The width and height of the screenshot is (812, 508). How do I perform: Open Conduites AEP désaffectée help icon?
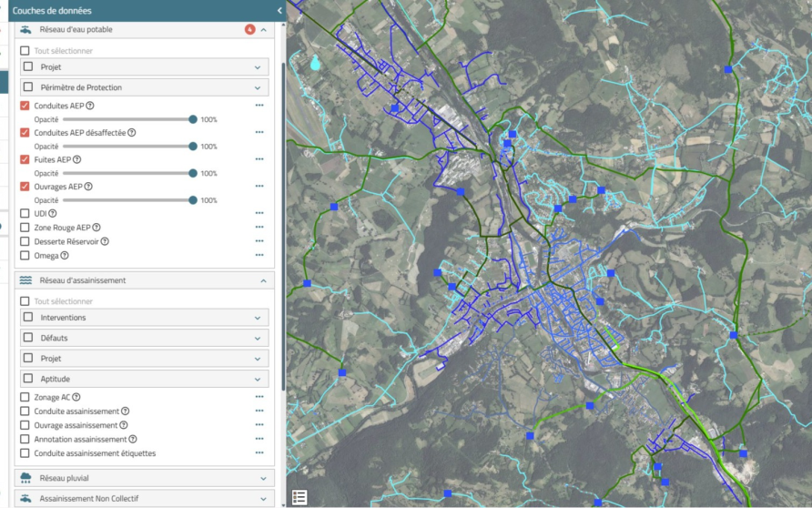click(x=132, y=133)
